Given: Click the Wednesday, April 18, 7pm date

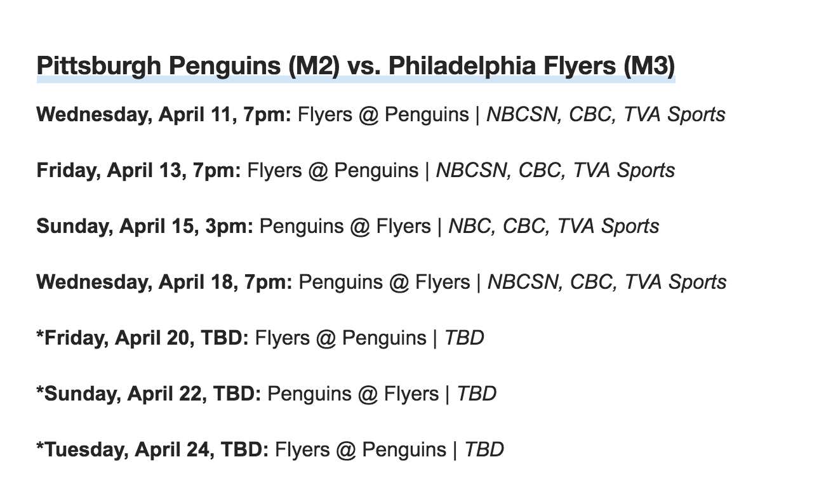Looking at the screenshot, I should click(x=164, y=282).
